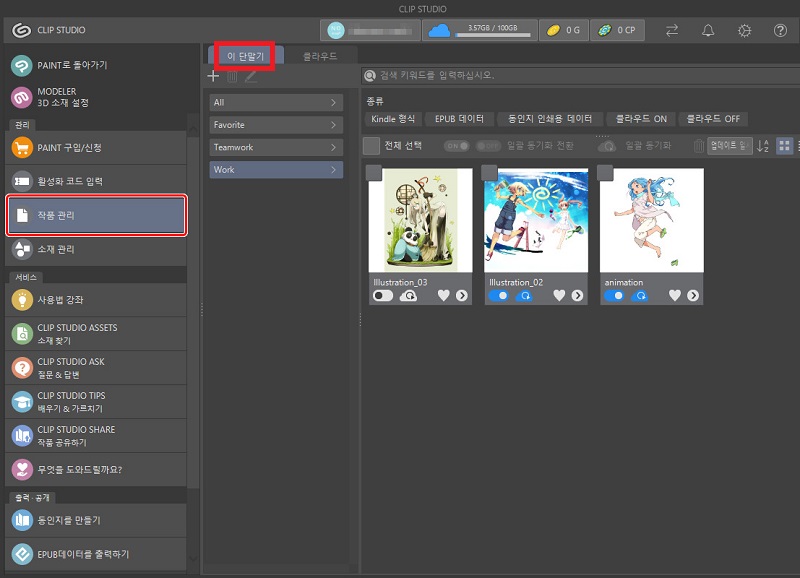Switch to the 클라우드 tab
The image size is (800, 578).
[x=320, y=56]
